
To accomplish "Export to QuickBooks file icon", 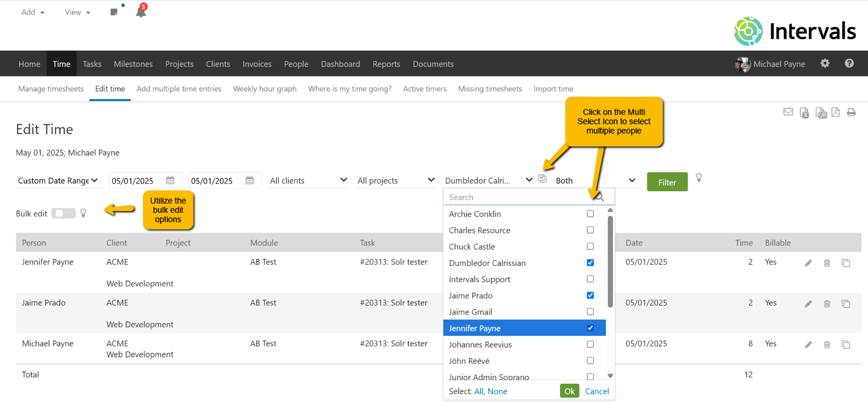I will [x=821, y=113].
